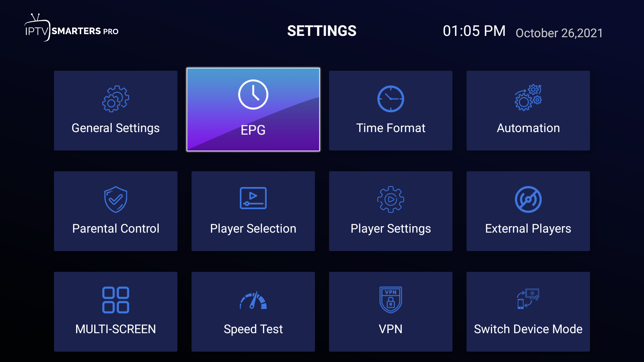
Task: Open Player Settings panel
Action: click(x=390, y=210)
